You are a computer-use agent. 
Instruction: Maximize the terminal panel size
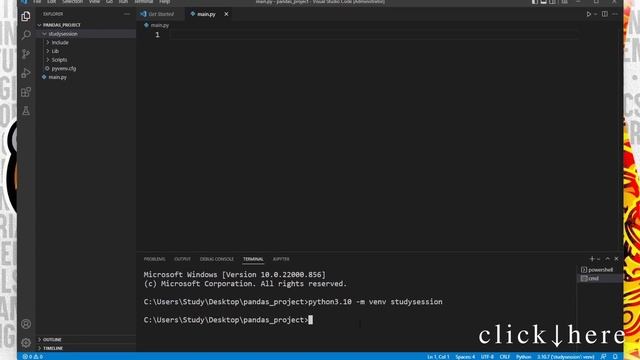(607, 259)
